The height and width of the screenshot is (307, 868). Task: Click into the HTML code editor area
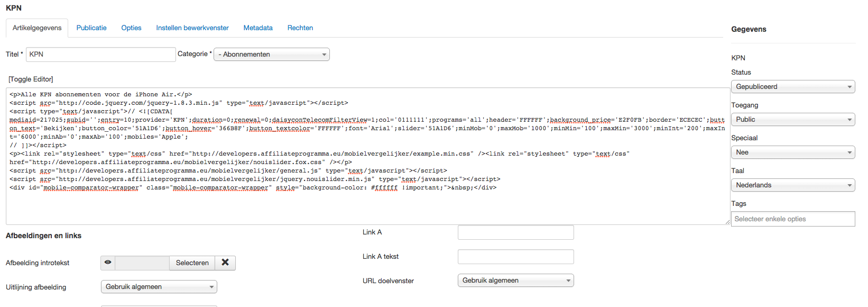[x=368, y=156]
